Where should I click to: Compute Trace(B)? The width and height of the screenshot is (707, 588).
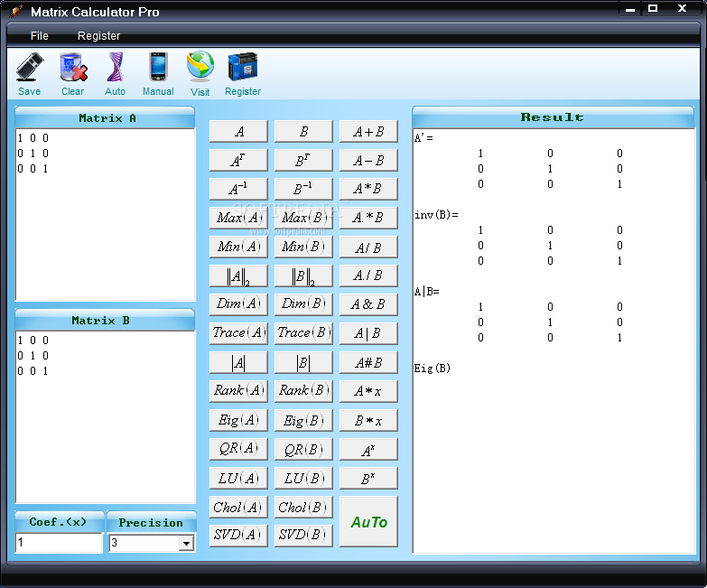(303, 333)
